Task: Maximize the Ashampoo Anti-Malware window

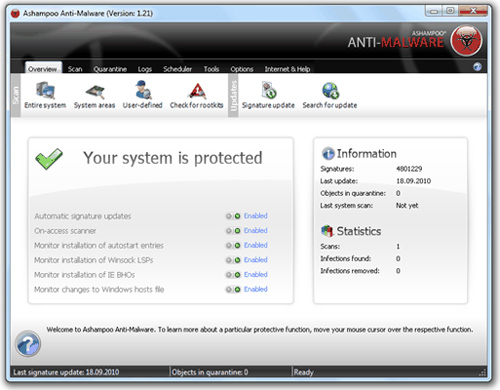Action: tap(450, 11)
